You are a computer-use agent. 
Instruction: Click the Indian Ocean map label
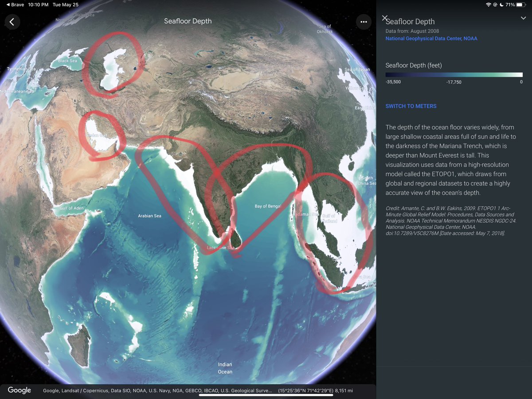click(x=225, y=368)
